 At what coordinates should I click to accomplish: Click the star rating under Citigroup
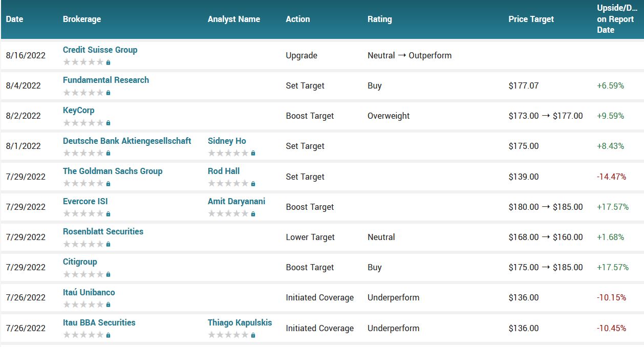click(83, 274)
